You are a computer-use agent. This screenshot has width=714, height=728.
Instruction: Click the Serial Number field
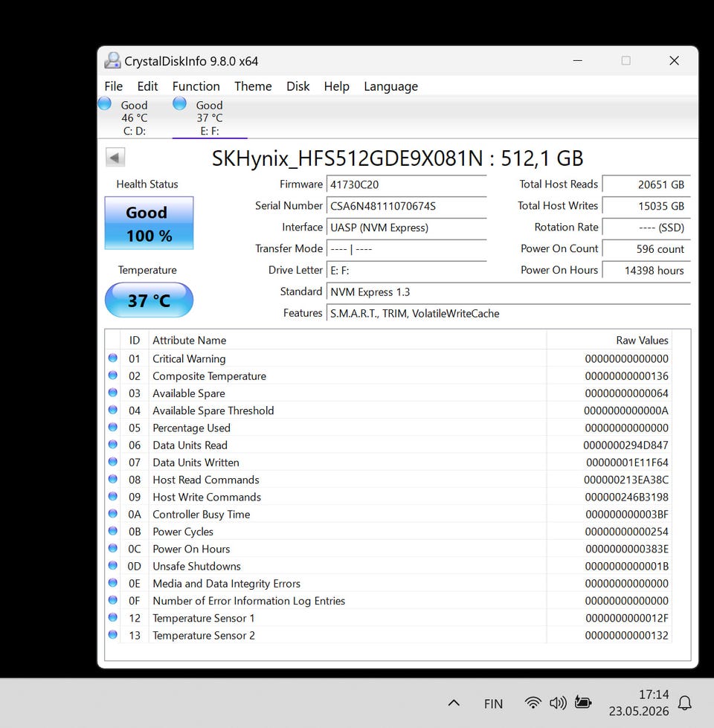[406, 206]
